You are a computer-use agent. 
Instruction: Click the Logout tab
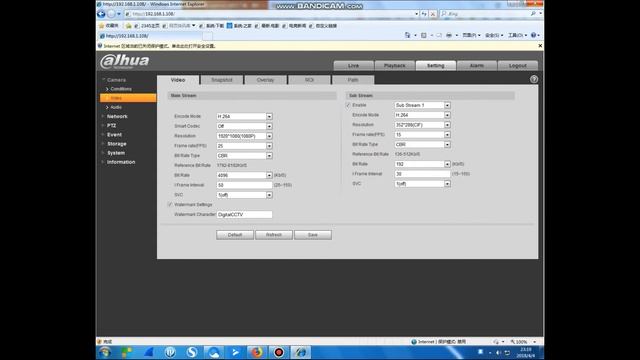coord(518,65)
